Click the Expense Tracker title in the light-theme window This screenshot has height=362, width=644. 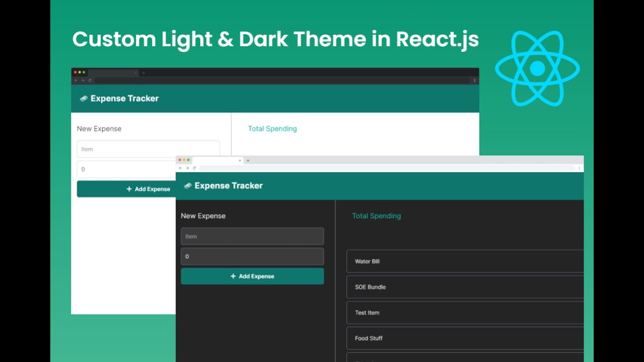[x=125, y=99]
